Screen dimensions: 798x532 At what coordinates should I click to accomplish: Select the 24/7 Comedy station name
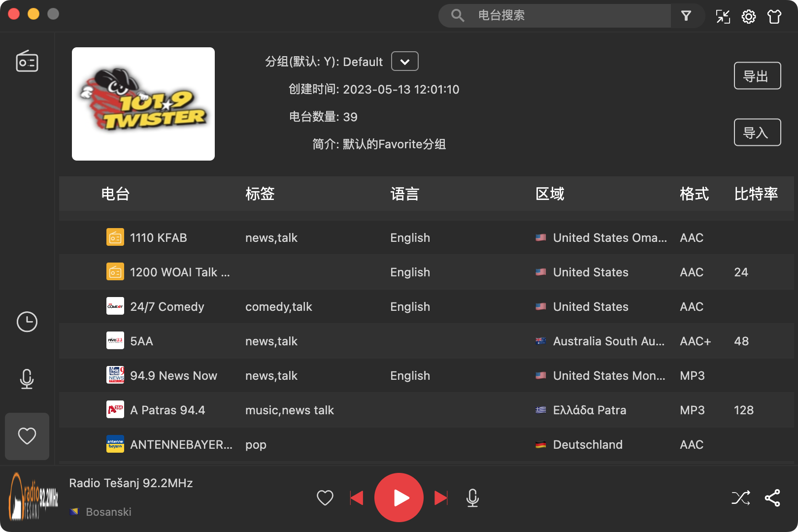(167, 307)
